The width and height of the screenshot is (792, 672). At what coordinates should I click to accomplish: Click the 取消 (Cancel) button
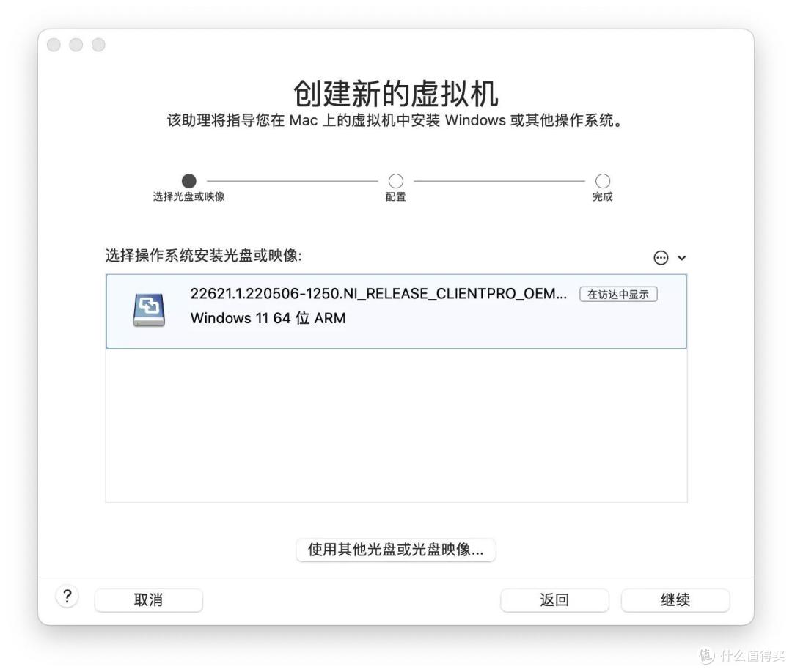(148, 599)
